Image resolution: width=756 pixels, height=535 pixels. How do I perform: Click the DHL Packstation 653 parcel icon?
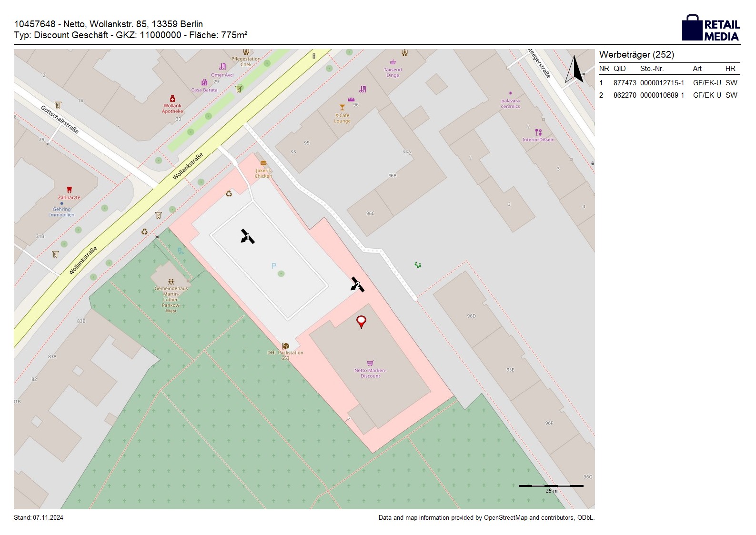285,346
